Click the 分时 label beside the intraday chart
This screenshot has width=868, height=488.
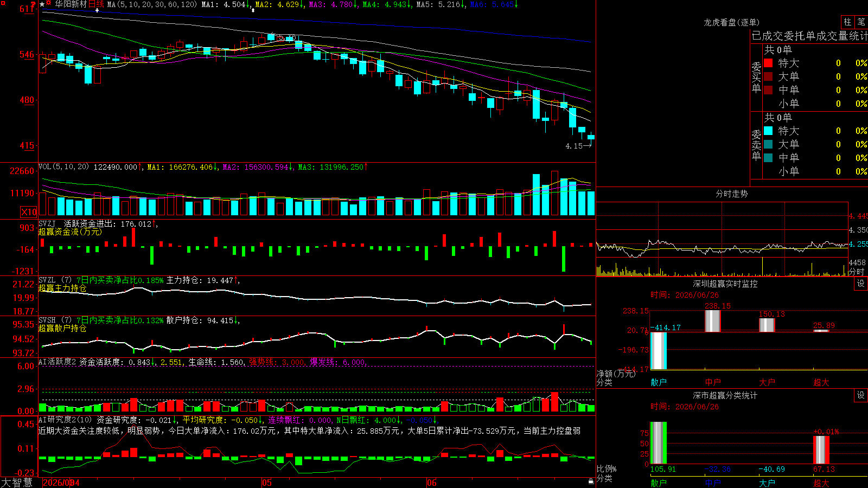tap(857, 271)
